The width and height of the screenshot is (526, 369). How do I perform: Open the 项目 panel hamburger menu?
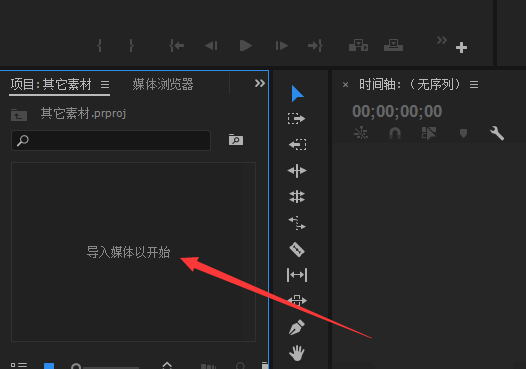105,85
